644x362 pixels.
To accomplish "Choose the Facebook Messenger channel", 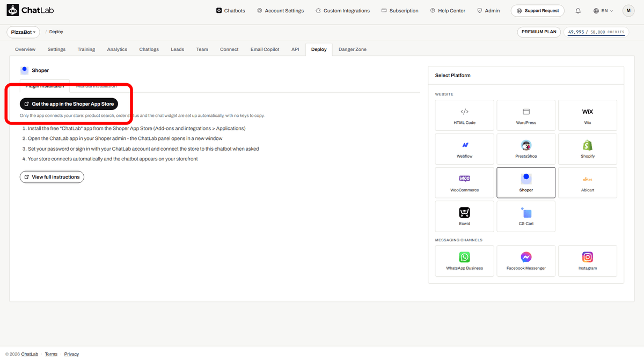I will 526,261.
